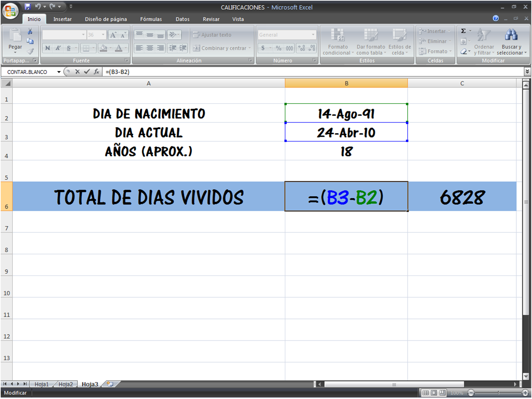Viewport: 532px width, 399px height.
Task: Open the Insertar ribbon tab
Action: [63, 19]
